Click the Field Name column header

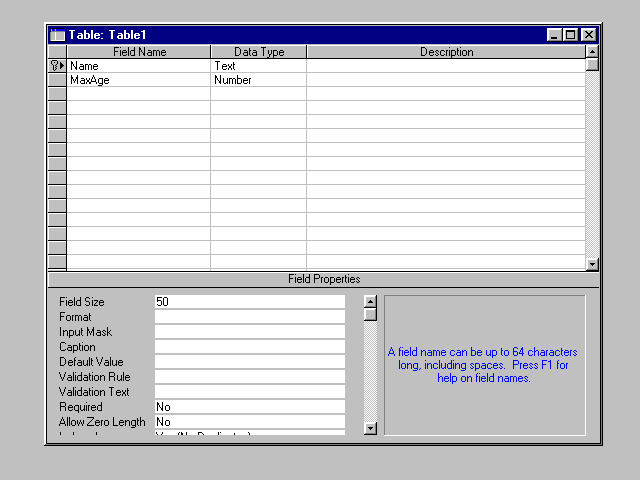click(139, 52)
